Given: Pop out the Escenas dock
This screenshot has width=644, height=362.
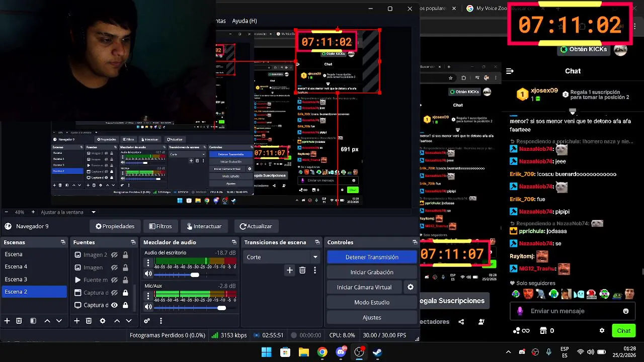Looking at the screenshot, I should [63, 242].
